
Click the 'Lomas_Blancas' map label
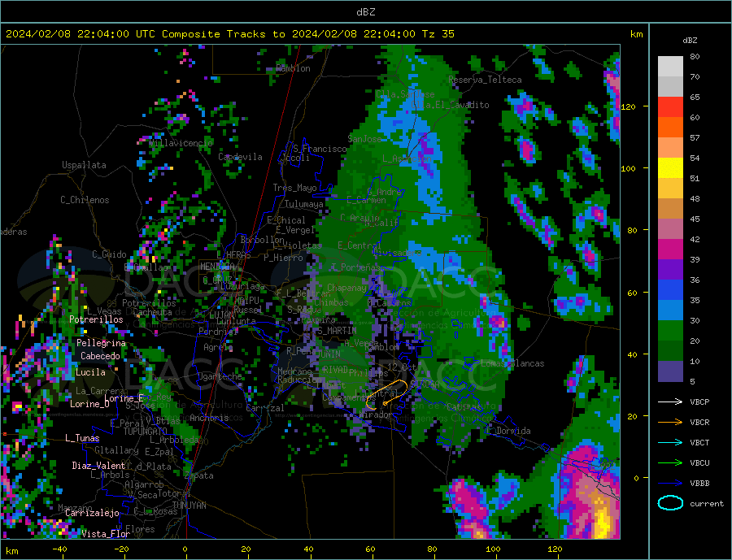pos(512,363)
